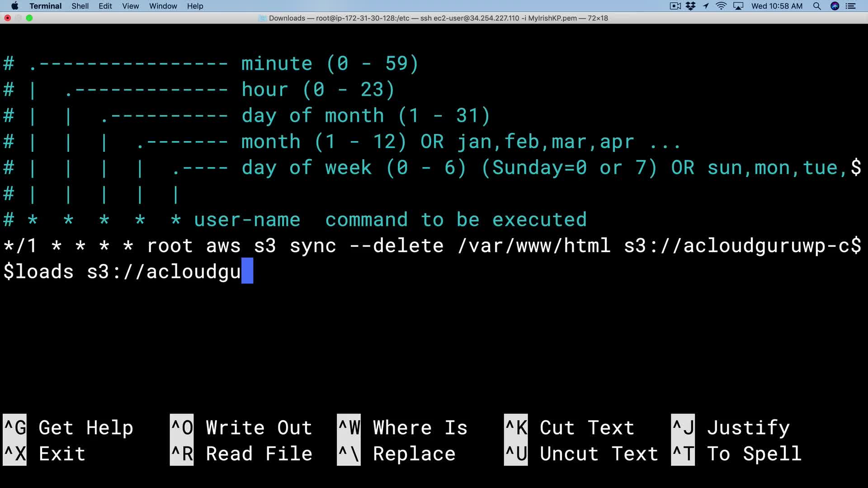Click the green zoom window button
Viewport: 868px width, 488px height.
pyautogui.click(x=29, y=18)
